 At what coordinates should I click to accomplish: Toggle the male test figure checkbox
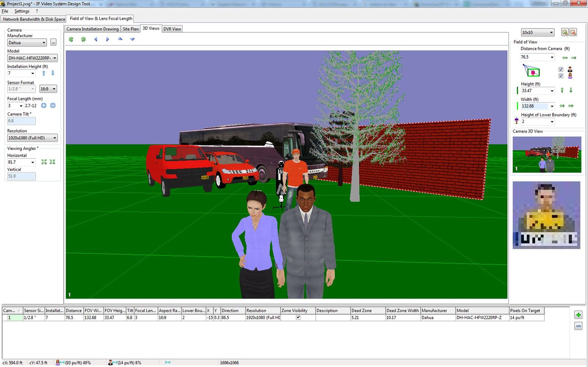pyautogui.click(x=561, y=70)
